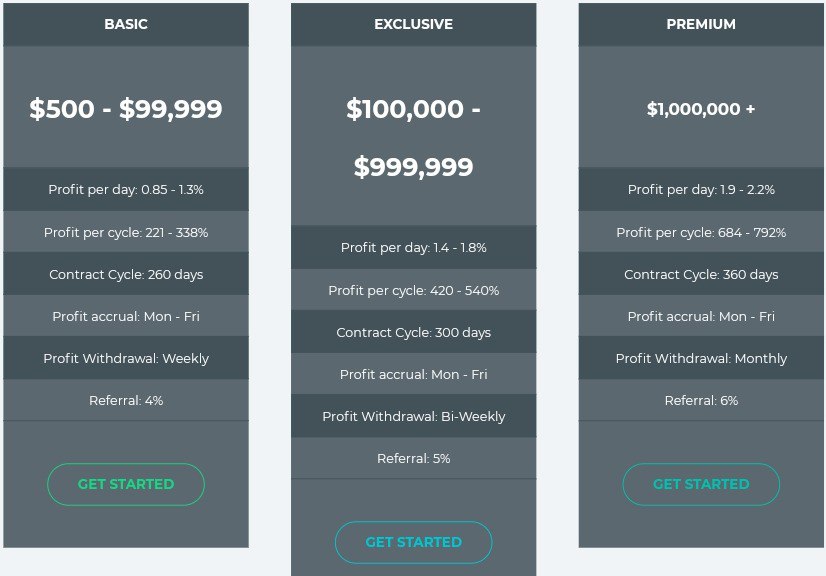This screenshot has height=576, width=826.
Task: Click Get Started under the Basic plan
Action: click(x=126, y=484)
